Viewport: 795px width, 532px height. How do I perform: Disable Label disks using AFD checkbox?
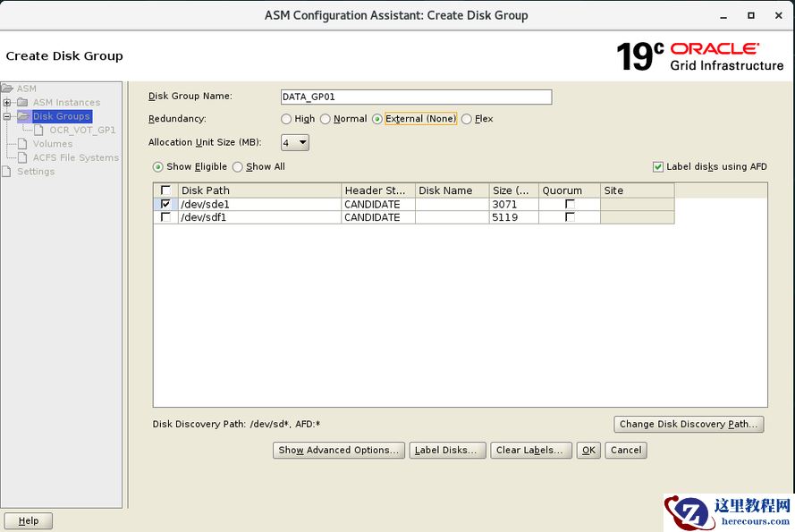pyautogui.click(x=658, y=167)
